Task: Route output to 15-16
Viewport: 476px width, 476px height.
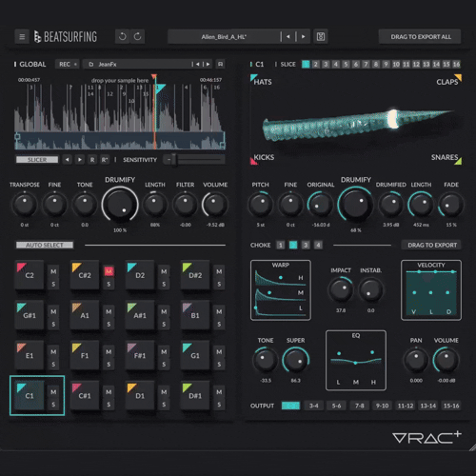Action: pos(451,406)
